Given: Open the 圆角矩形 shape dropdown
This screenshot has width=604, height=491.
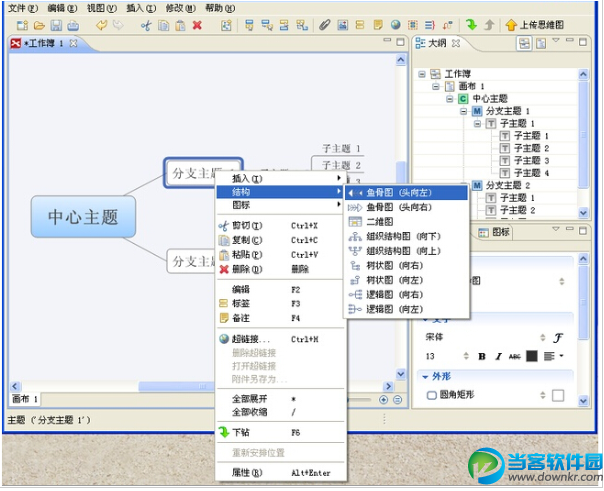Looking at the screenshot, I should pos(542,395).
